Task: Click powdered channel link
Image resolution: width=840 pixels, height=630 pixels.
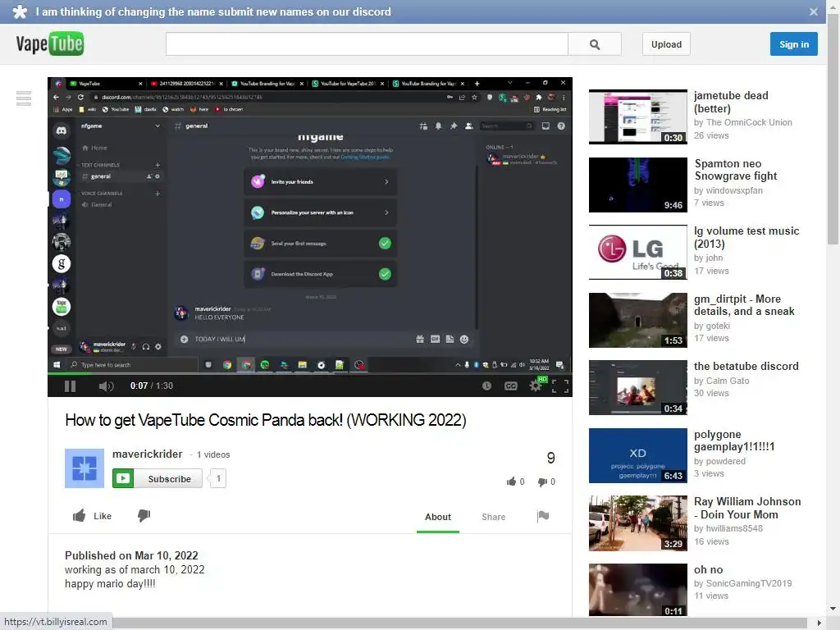Action: pyautogui.click(x=725, y=461)
